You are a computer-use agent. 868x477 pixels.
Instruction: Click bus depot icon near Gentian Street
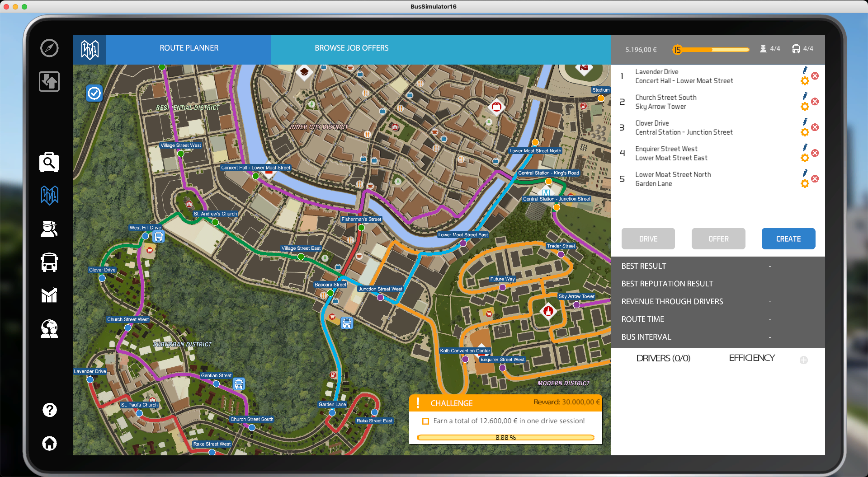coord(239,384)
